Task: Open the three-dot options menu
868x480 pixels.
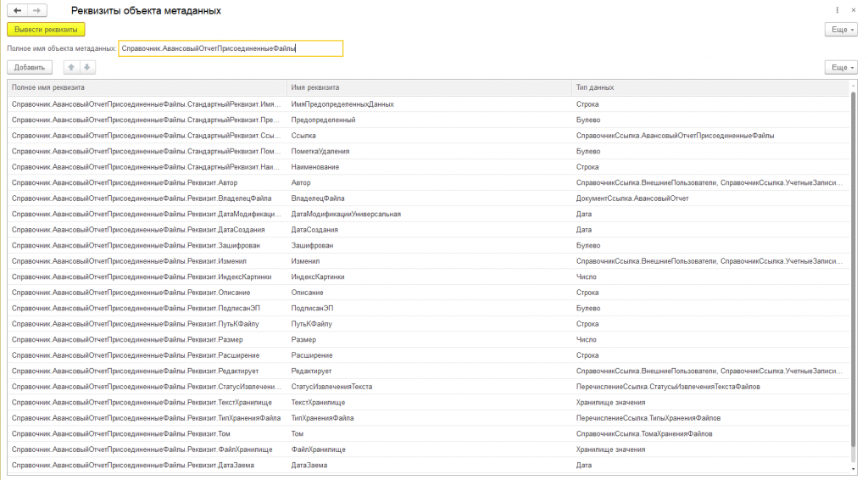Action: tap(837, 10)
